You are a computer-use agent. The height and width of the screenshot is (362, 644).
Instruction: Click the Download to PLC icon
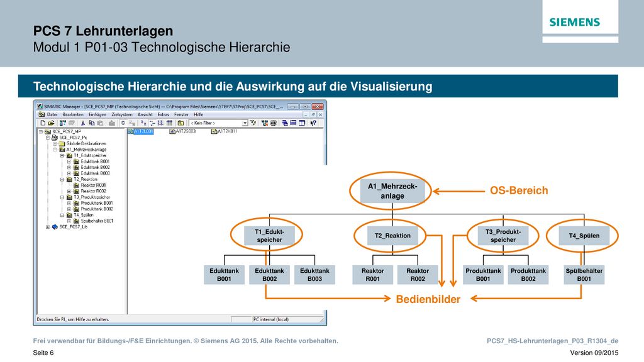[112, 123]
